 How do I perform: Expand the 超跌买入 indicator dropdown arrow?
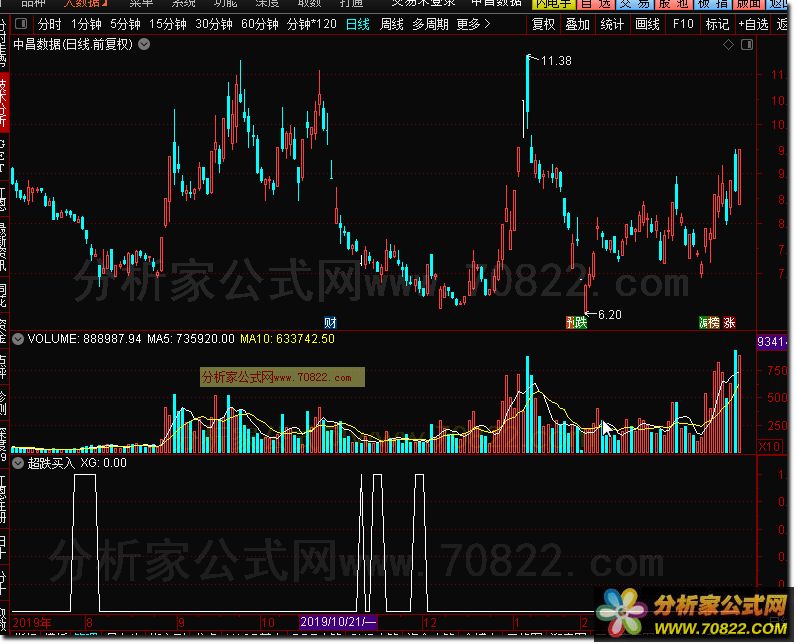[x=17, y=463]
